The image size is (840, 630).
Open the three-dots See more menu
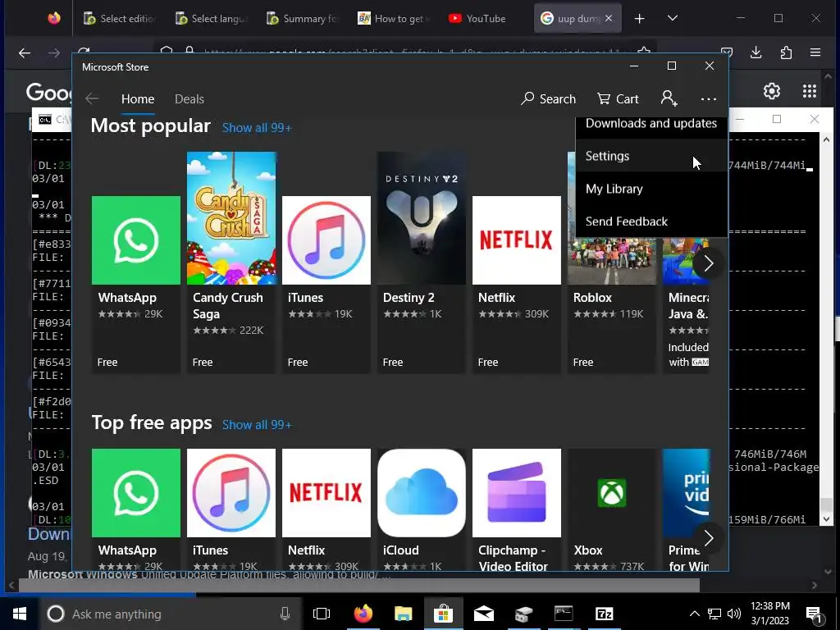(708, 99)
